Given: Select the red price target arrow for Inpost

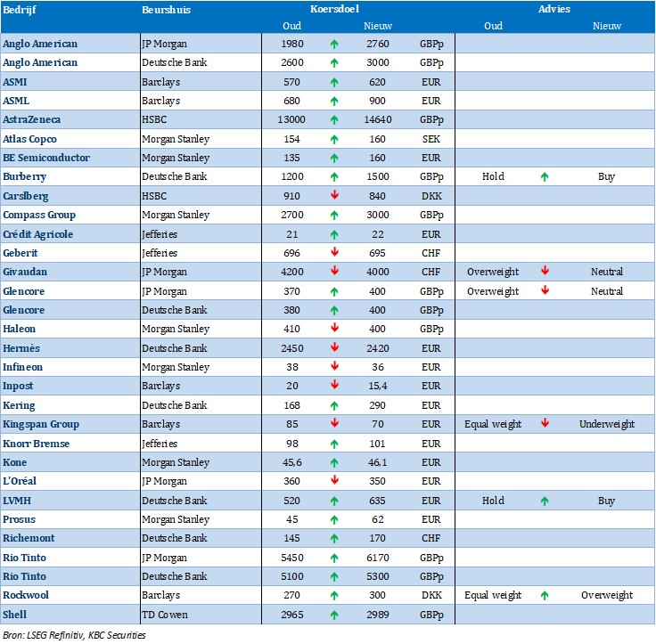Looking at the screenshot, I should [x=334, y=386].
